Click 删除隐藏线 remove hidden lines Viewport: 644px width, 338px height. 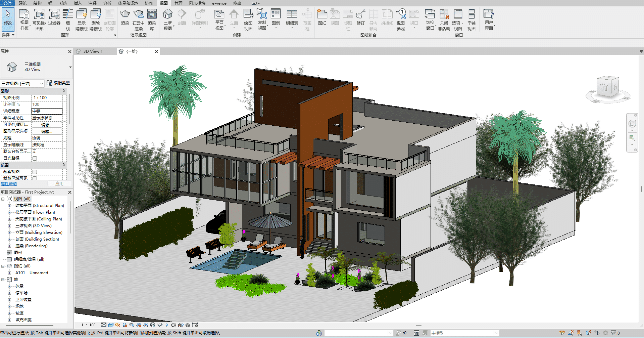96,19
